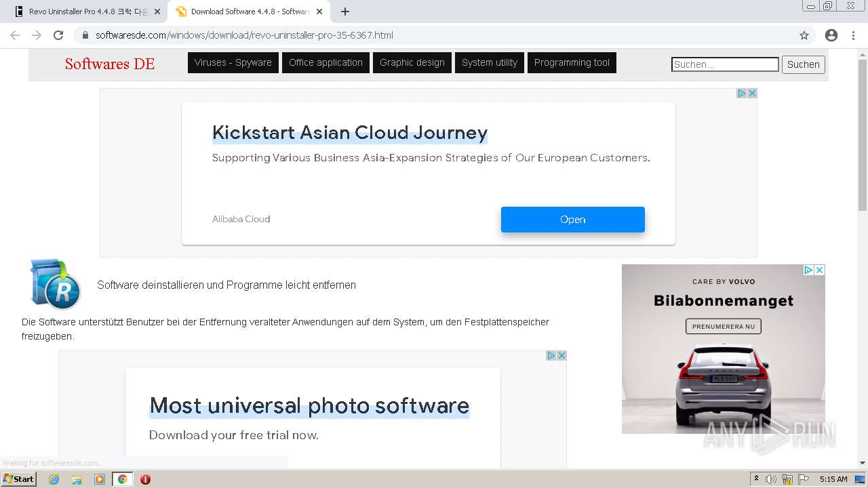Click the Chrome taskbar icon
Viewport: 868px width, 488px height.
122,479
